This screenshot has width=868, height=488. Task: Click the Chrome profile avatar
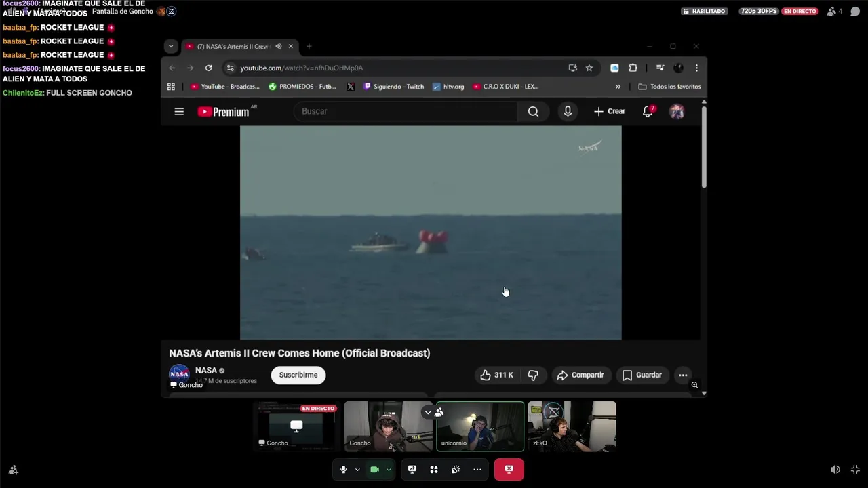click(x=678, y=68)
